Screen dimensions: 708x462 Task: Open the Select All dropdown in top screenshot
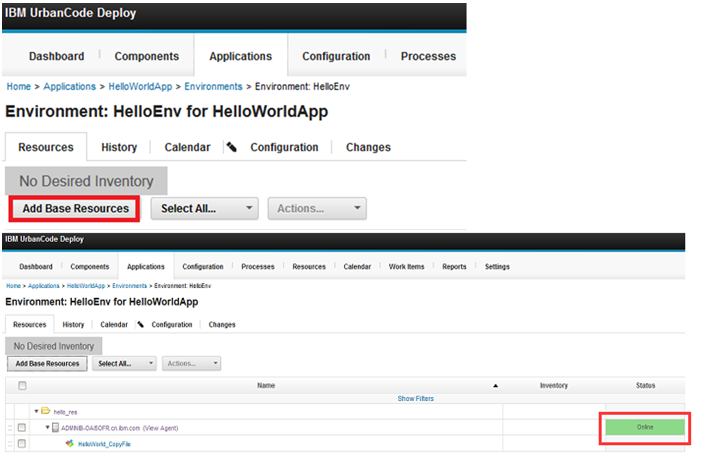tap(205, 208)
